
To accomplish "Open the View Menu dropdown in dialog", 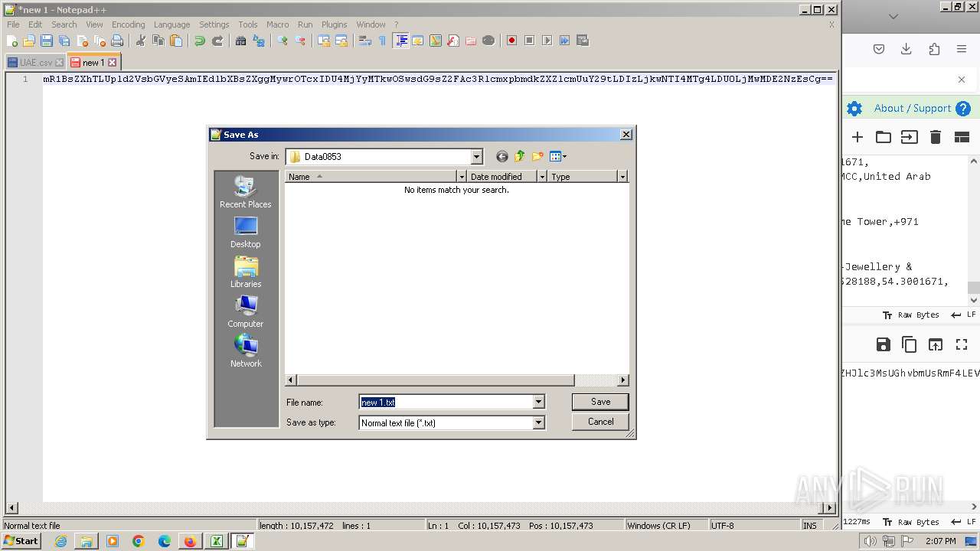I will tap(558, 157).
